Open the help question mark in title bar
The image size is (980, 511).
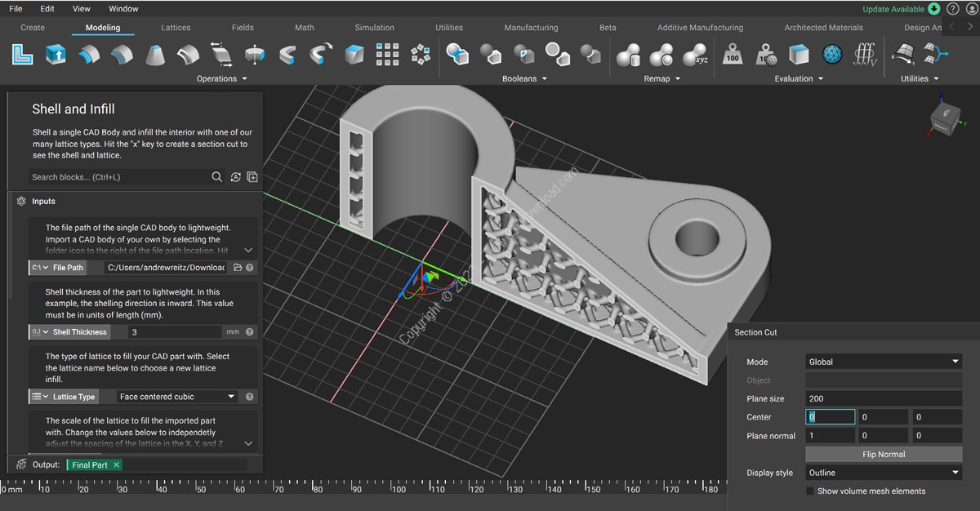[x=952, y=9]
